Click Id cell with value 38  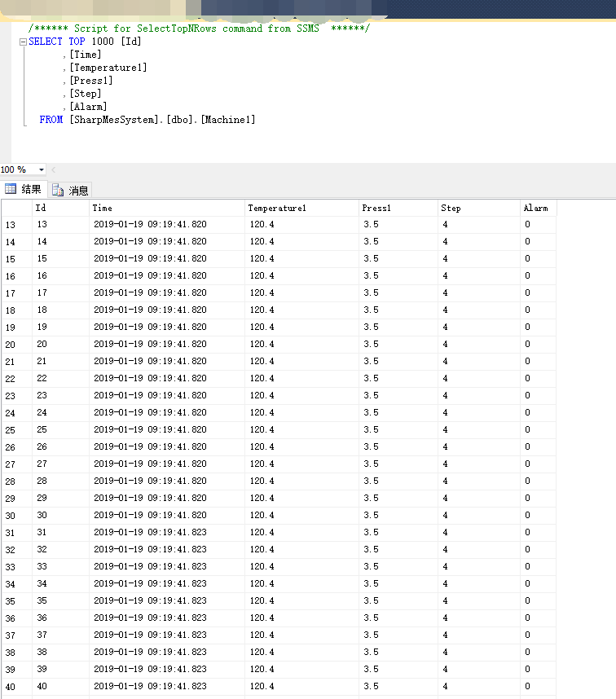click(60, 653)
